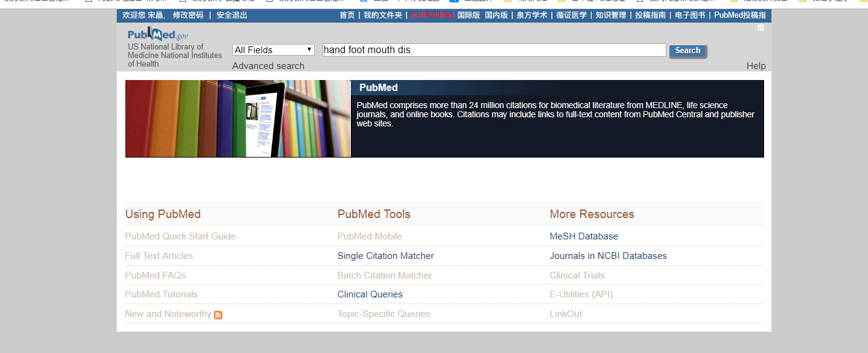The height and width of the screenshot is (353, 868).
Task: Click the RSS feed icon beside New and Noteworthy
Action: [218, 315]
